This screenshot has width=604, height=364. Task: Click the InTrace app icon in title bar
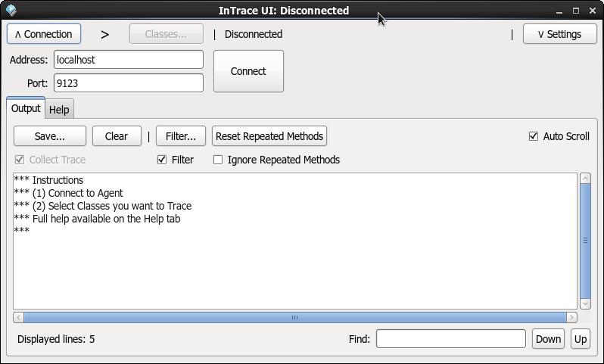11,11
